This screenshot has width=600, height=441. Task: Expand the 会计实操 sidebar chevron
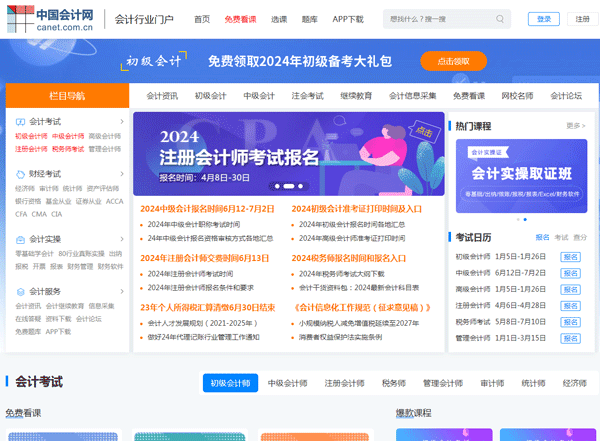(x=122, y=239)
